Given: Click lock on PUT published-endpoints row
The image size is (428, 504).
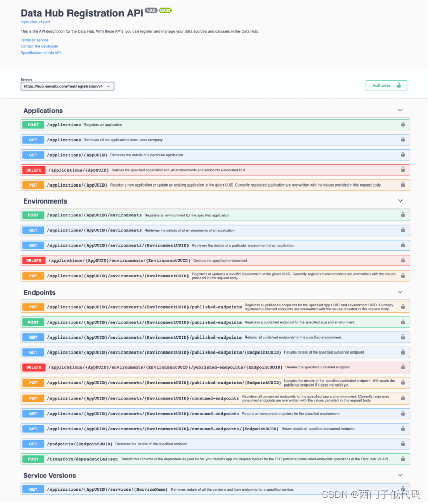Looking at the screenshot, I should tap(403, 306).
